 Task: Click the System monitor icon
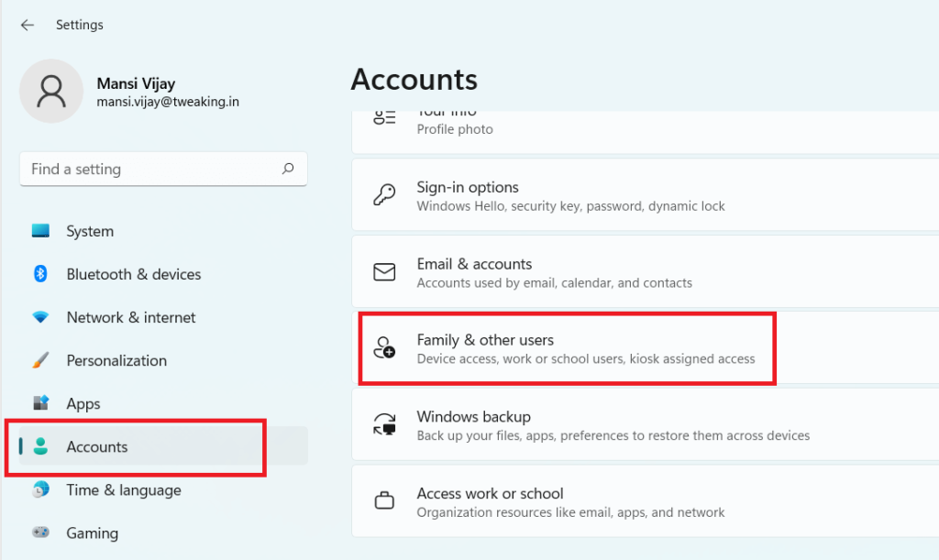pyautogui.click(x=40, y=230)
